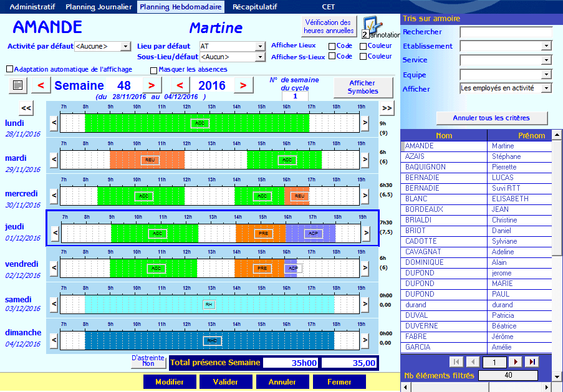Go to next year after 2016
Screen dimensions: 563x392
coord(243,85)
